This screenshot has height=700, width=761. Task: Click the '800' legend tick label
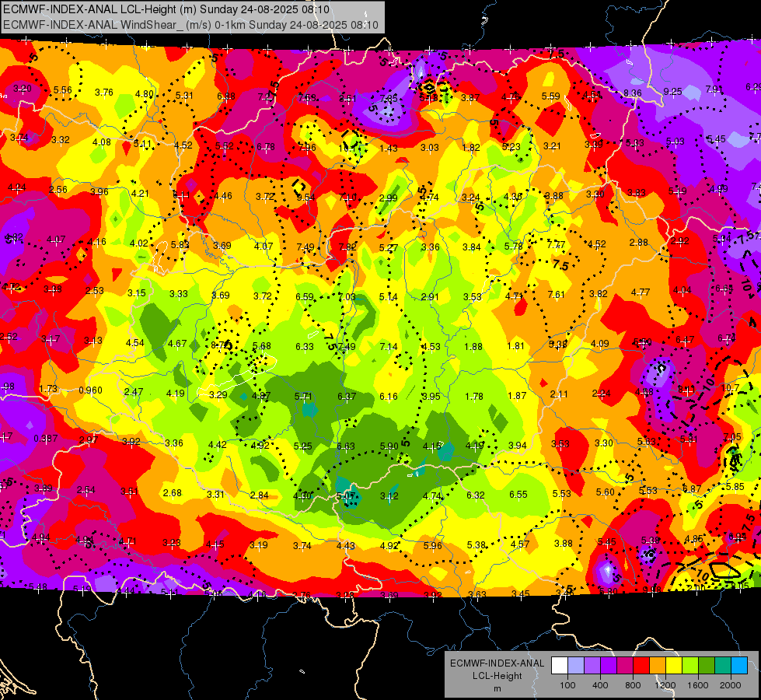[x=633, y=685]
